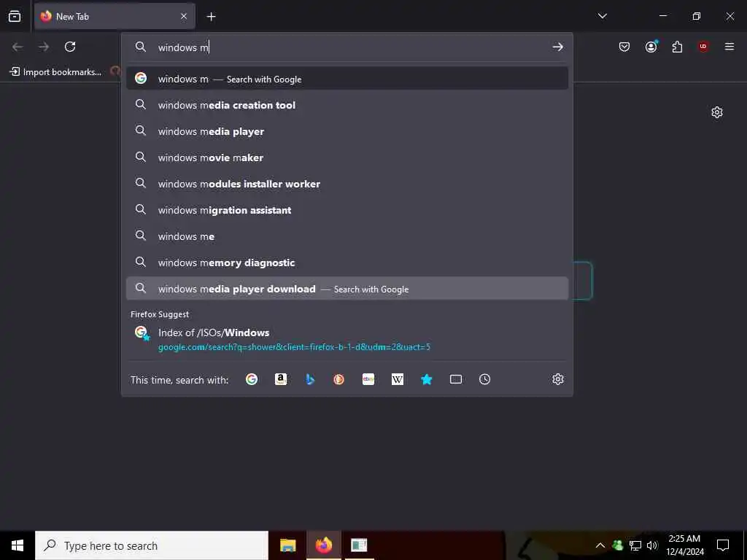Click the go arrow in address bar
Screen dimensions: 747x560
557,47
